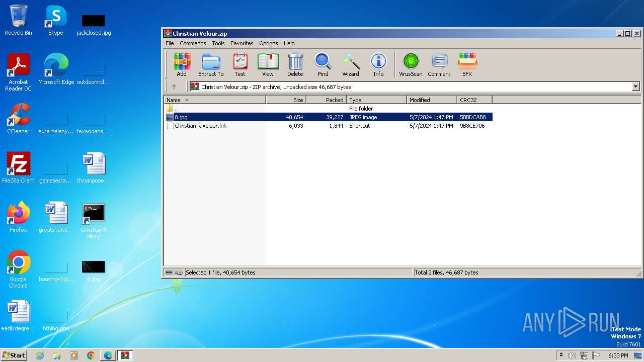Screen dimensions: 644x362
Task: Click the archive path text field
Action: click(411, 86)
